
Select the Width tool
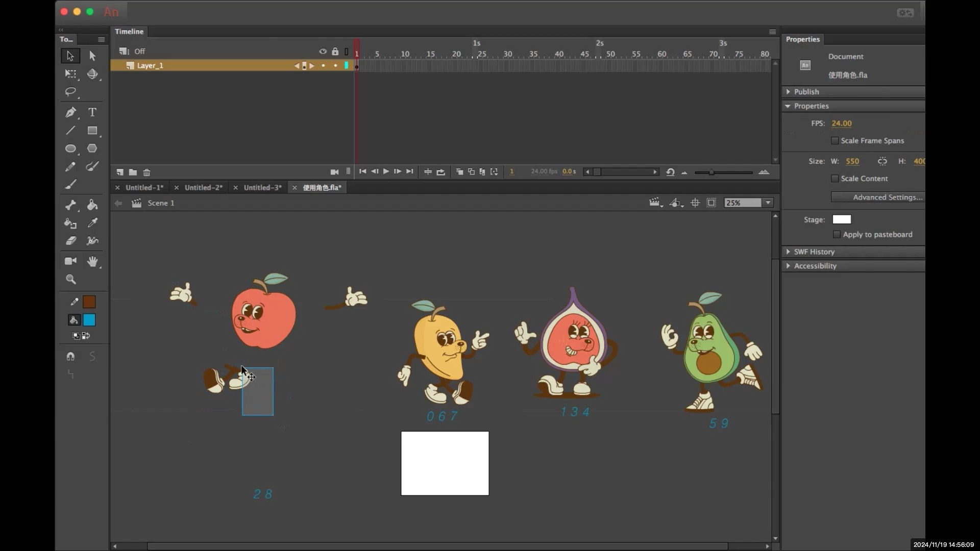[x=92, y=241]
